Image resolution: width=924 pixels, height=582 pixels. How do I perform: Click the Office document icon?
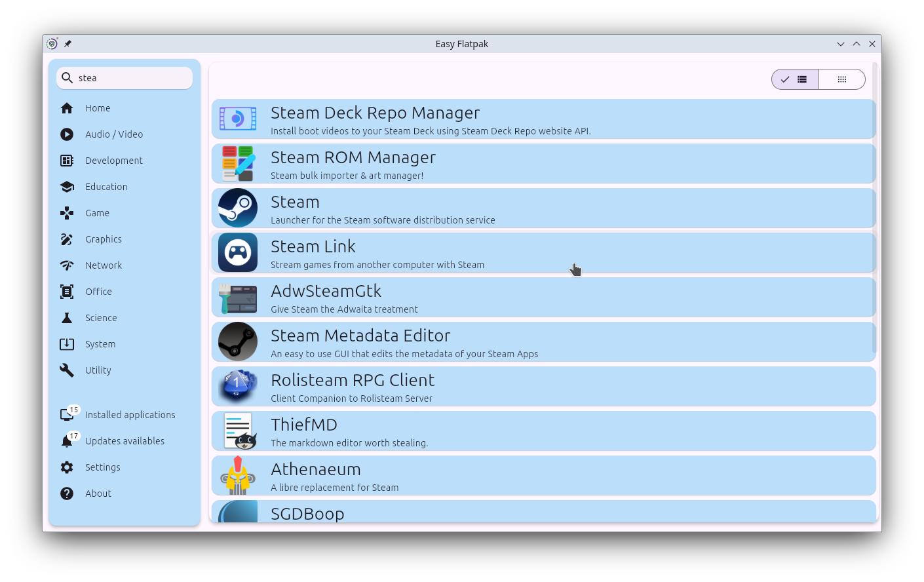67,292
